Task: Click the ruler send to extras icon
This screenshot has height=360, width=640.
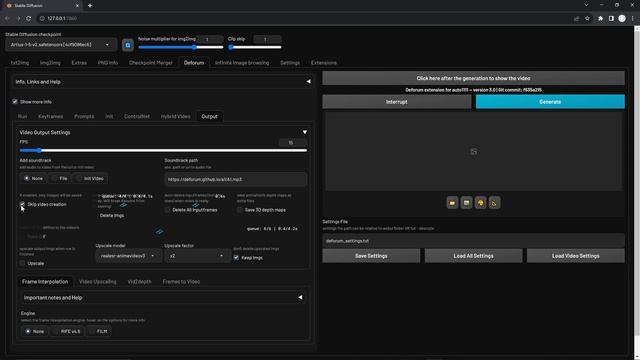Action: pyautogui.click(x=494, y=203)
